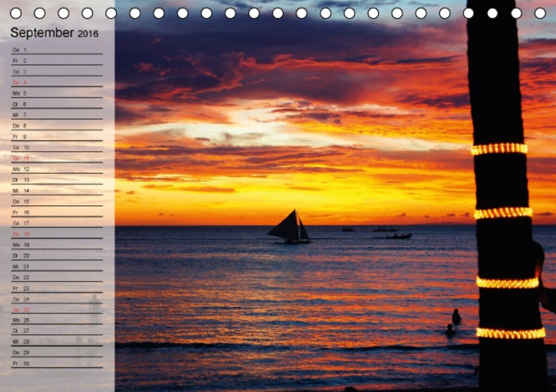Click the sailboat silhouette in the photo
The image size is (556, 392).
tap(289, 227)
